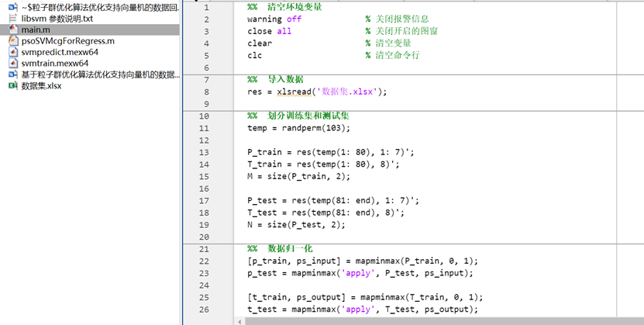This screenshot has width=644, height=325.
Task: Click the function file icon beside psoSVMcgForRegress.m
Action: (x=13, y=40)
